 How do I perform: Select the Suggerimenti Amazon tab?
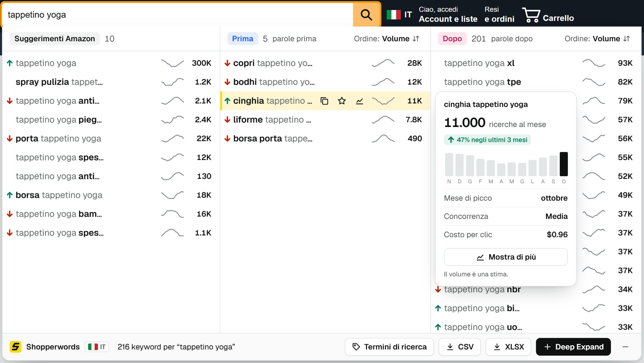tap(55, 39)
